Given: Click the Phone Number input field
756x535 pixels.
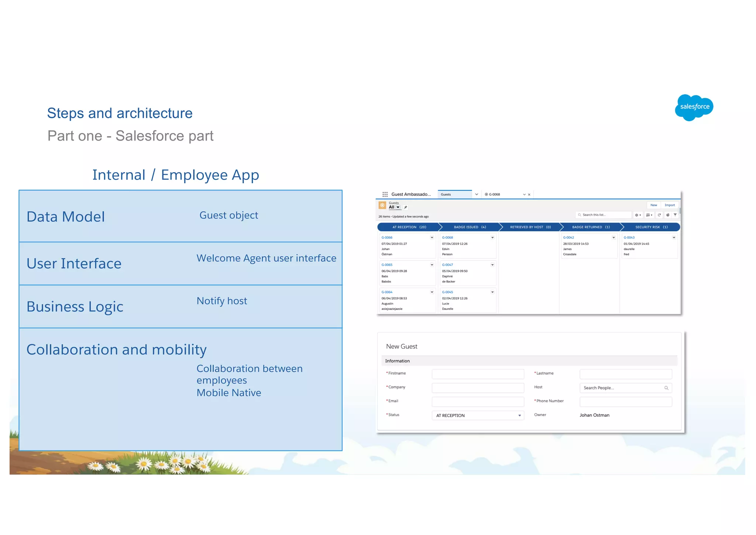Looking at the screenshot, I should tap(626, 402).
